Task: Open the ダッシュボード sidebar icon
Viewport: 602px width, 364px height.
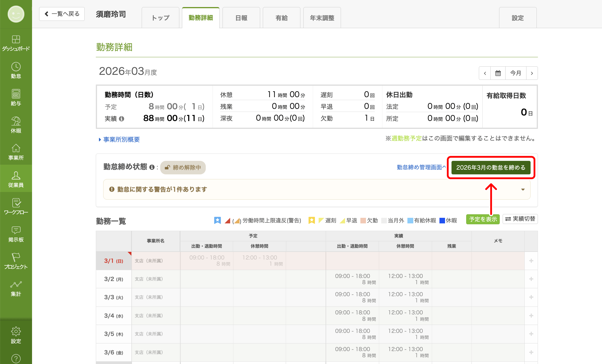Action: pyautogui.click(x=16, y=43)
